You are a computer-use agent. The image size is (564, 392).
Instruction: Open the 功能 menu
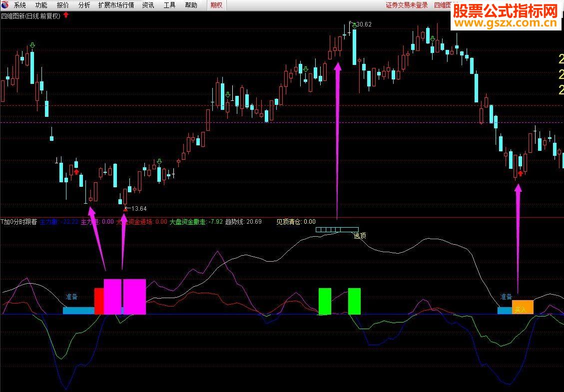[41, 5]
